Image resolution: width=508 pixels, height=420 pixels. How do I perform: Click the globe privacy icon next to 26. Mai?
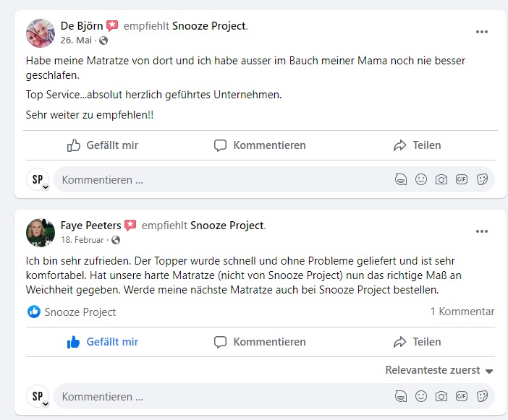coord(103,40)
